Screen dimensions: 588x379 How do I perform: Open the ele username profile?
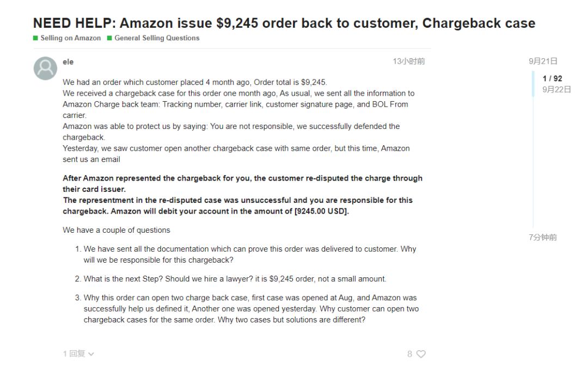tap(68, 62)
